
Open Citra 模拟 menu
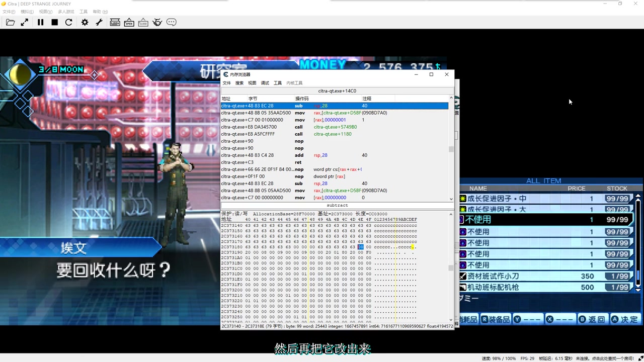[x=27, y=12]
